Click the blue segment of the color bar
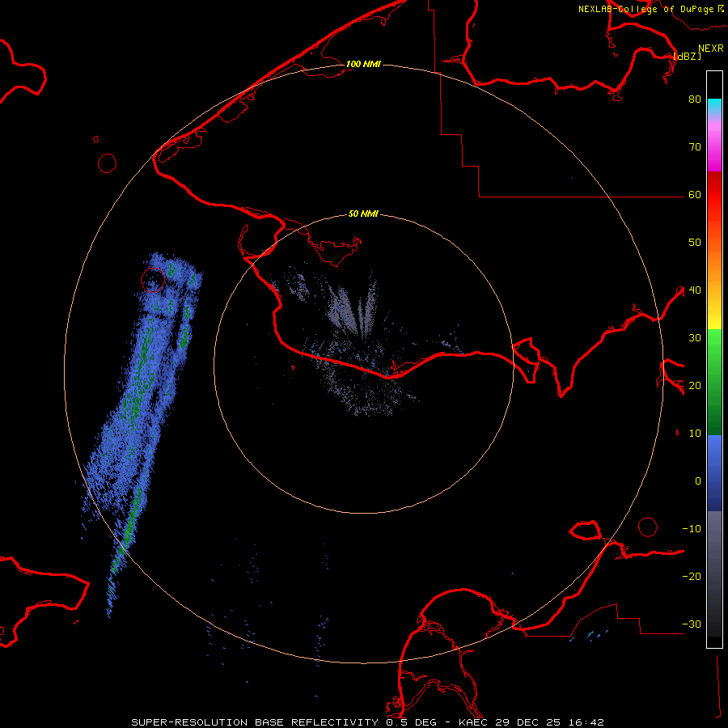Viewport: 728px width, 728px height. [714, 473]
